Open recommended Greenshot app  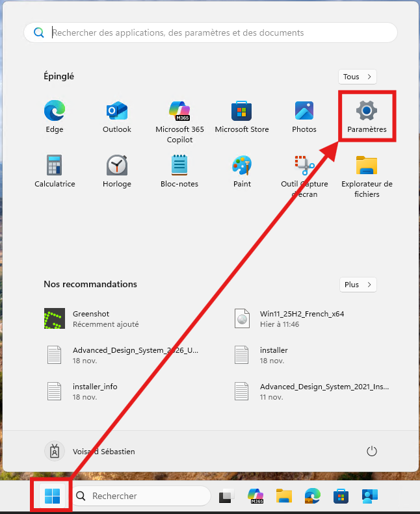click(x=104, y=318)
